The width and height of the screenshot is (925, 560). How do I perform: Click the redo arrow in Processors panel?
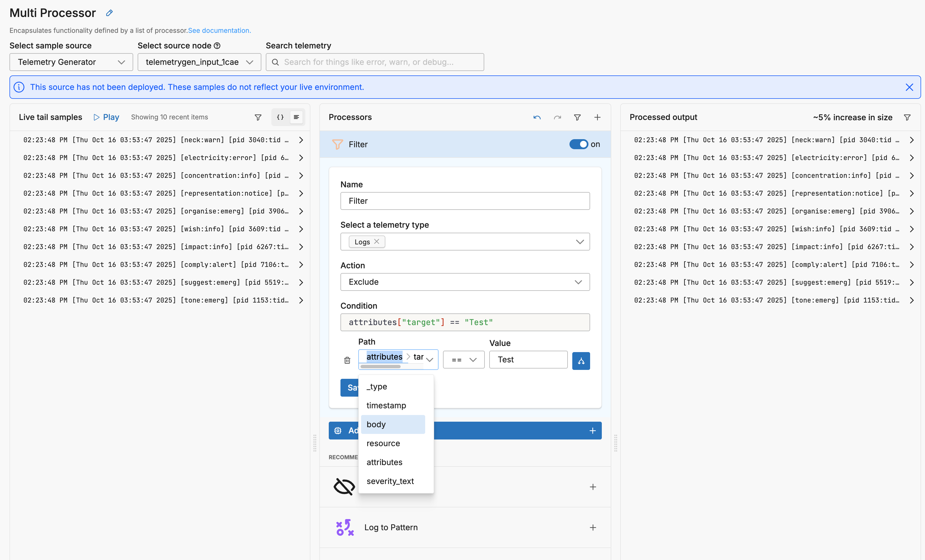click(x=557, y=117)
